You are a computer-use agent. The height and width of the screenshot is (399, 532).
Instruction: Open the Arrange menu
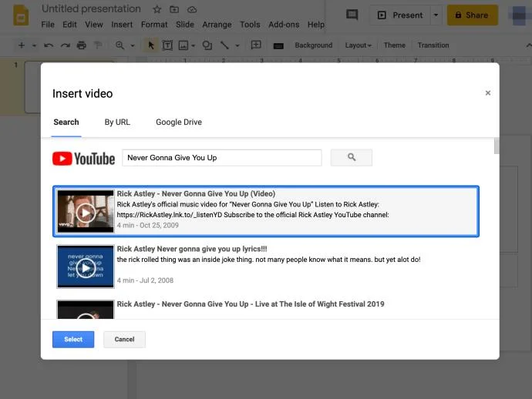[217, 25]
